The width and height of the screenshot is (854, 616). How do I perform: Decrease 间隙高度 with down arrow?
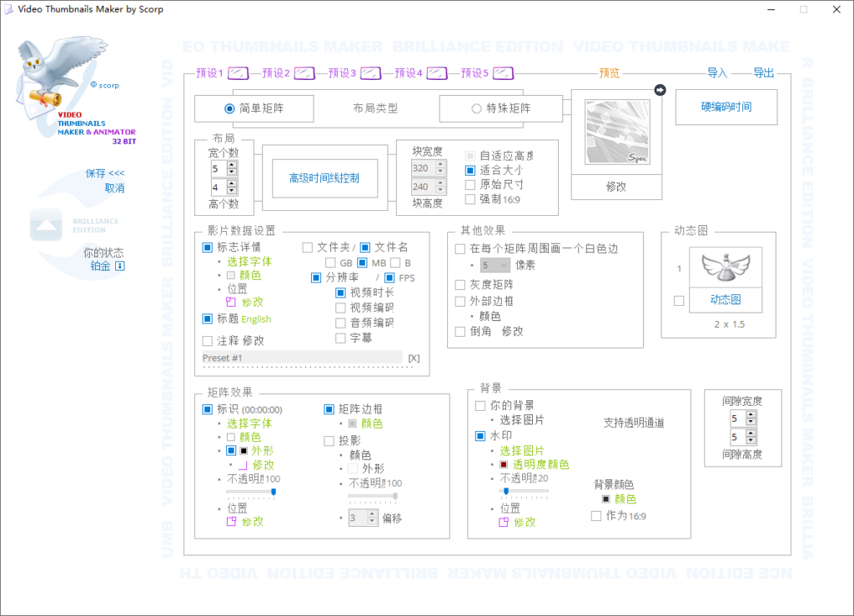click(751, 441)
